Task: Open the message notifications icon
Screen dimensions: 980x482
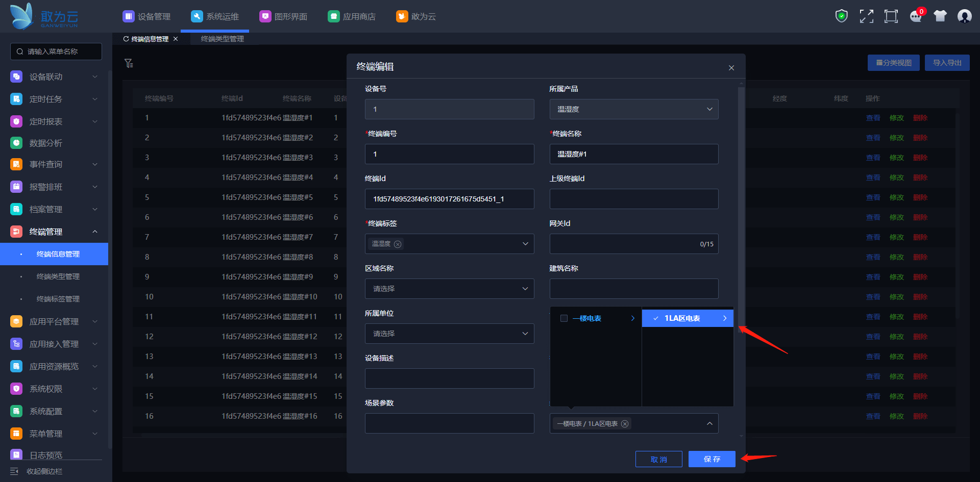Action: click(916, 16)
